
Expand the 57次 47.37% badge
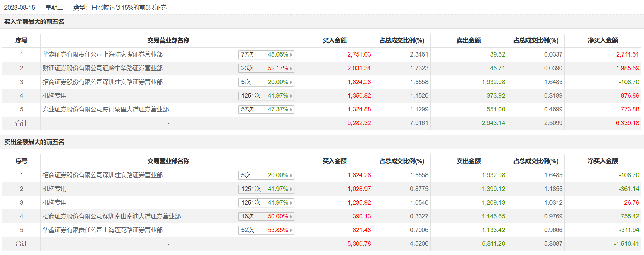[266, 109]
